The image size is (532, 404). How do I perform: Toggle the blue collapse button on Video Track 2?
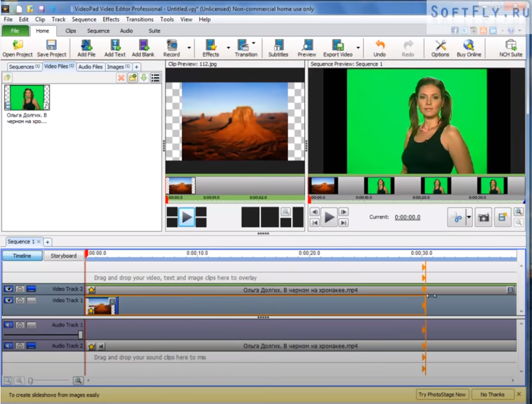tap(31, 289)
